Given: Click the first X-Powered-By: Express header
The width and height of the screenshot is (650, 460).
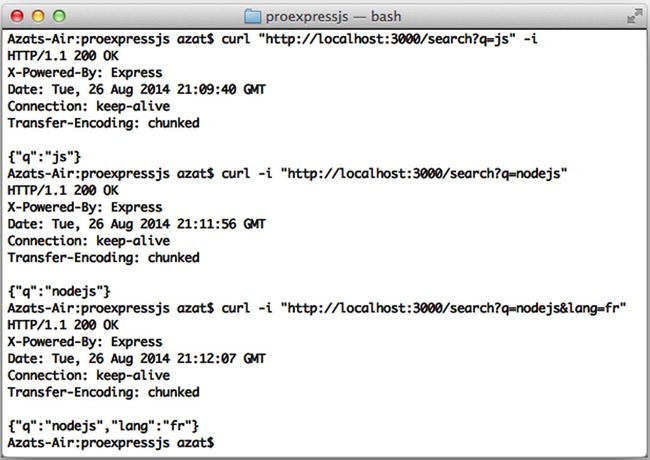Looking at the screenshot, I should (x=85, y=73).
